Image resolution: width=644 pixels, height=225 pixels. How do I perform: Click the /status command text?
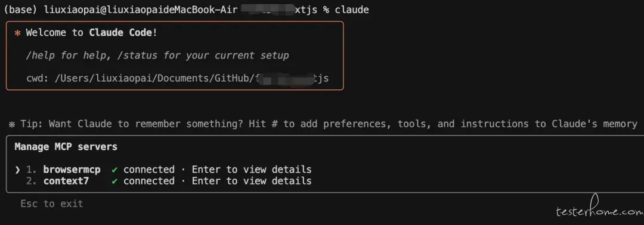pyautogui.click(x=138, y=55)
